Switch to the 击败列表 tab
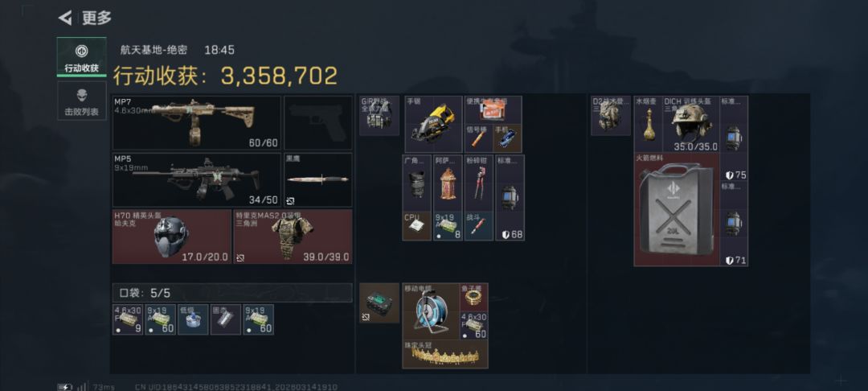 (x=81, y=101)
